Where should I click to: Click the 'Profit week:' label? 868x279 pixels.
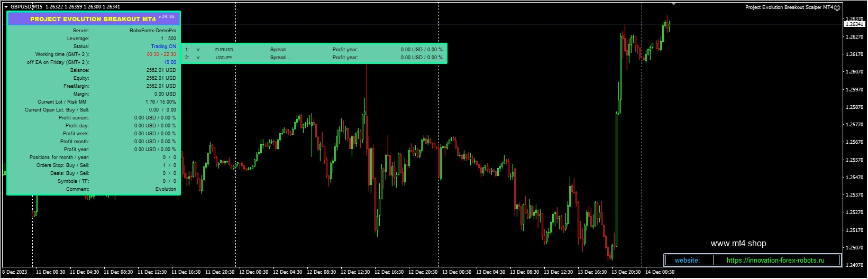76,134
